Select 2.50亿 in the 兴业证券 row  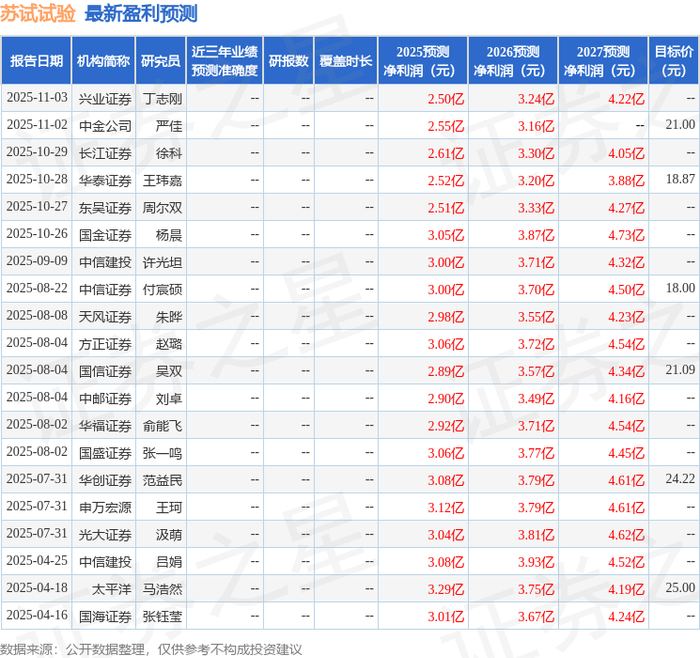click(x=446, y=99)
